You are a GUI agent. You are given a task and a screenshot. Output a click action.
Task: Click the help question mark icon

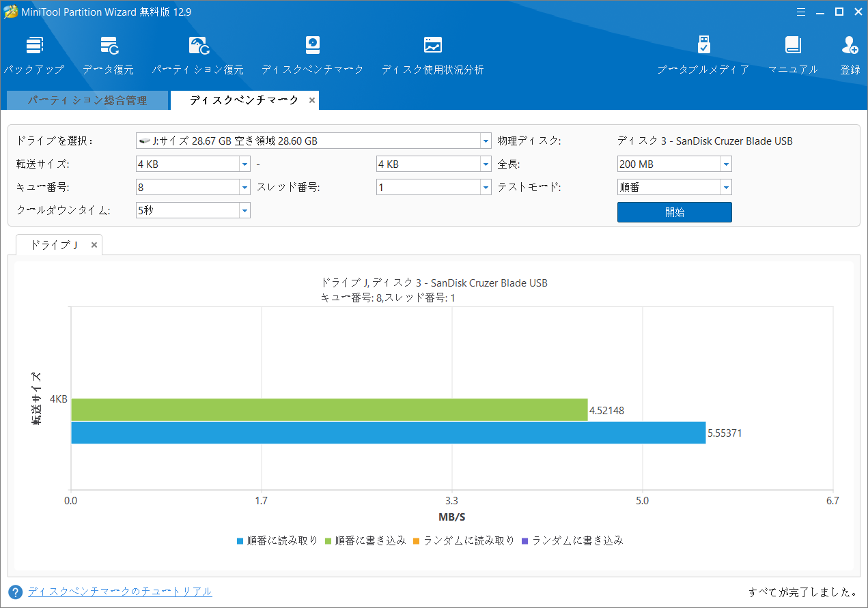click(x=16, y=592)
